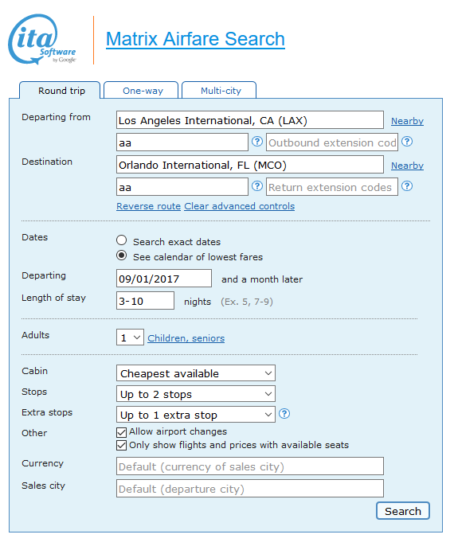
Task: Open help icon next to Extra stops dropdown
Action: pyautogui.click(x=284, y=414)
